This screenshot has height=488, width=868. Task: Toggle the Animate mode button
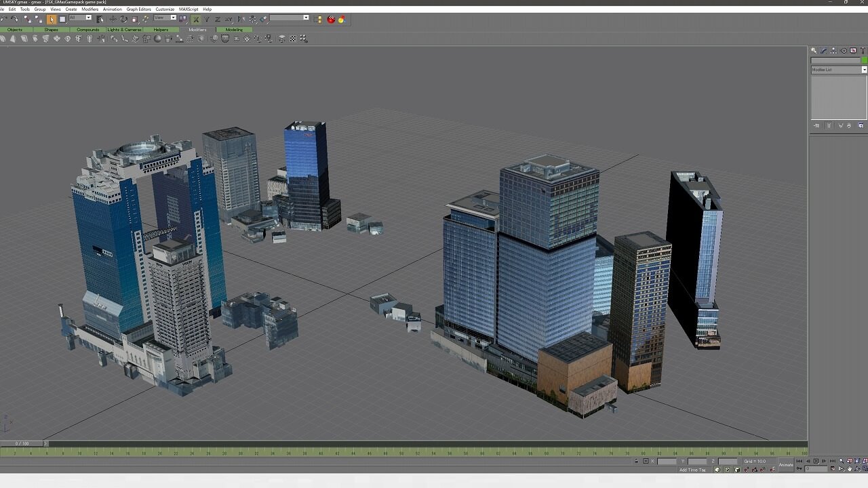click(786, 464)
